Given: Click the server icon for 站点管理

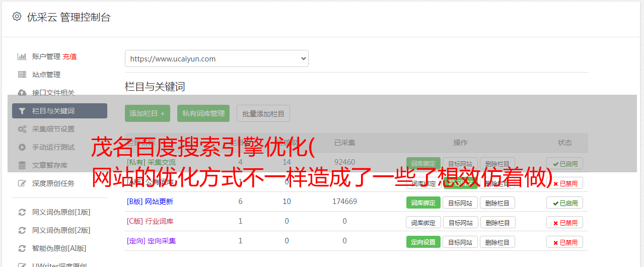Looking at the screenshot, I should 22,75.
